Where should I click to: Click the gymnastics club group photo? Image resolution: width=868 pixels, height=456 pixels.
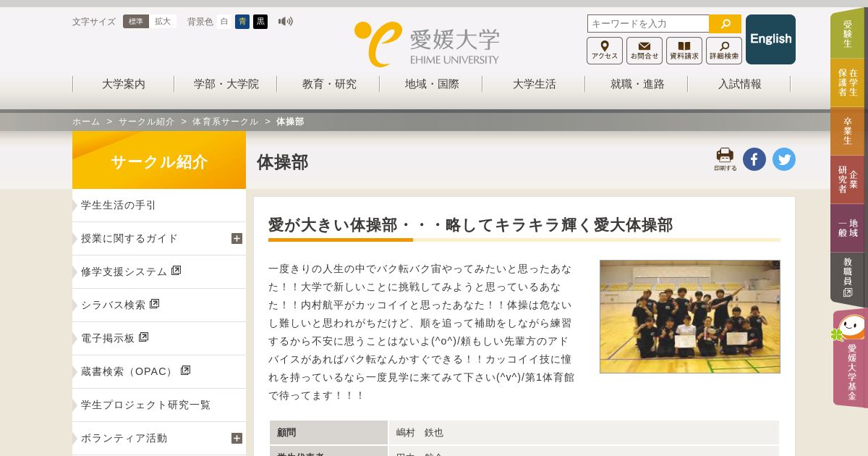click(690, 317)
